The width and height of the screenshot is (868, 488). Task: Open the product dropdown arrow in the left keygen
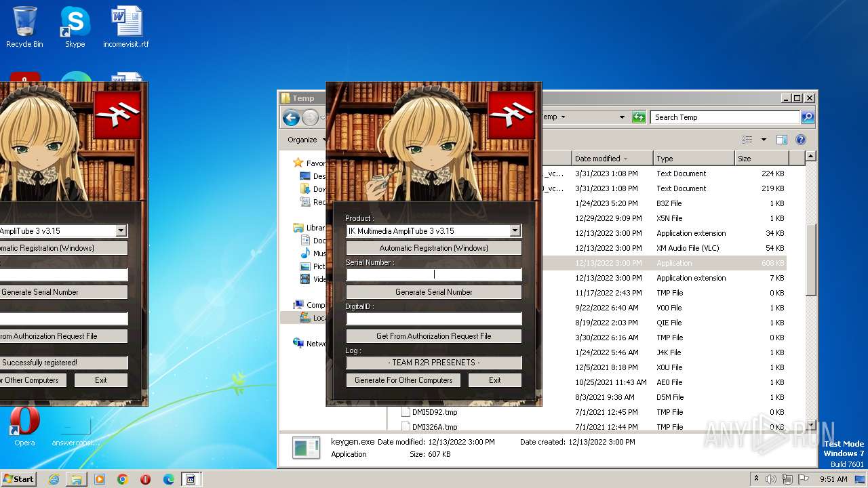pos(121,231)
